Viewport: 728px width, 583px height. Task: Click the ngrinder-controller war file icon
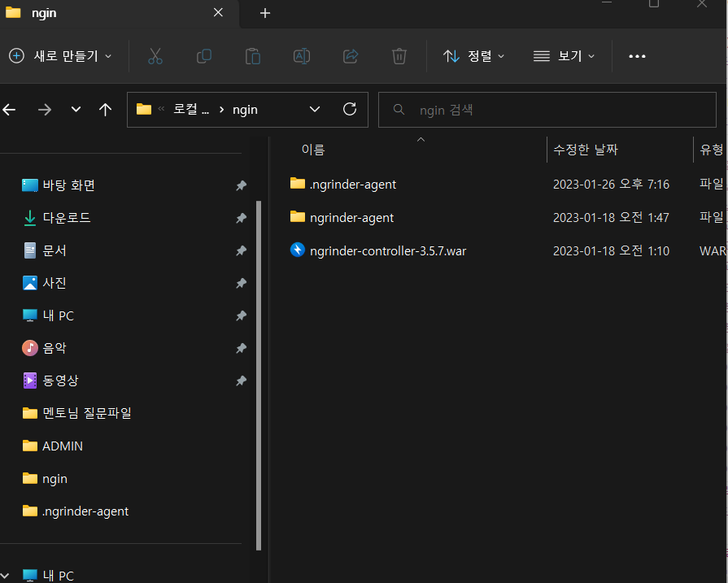click(298, 250)
